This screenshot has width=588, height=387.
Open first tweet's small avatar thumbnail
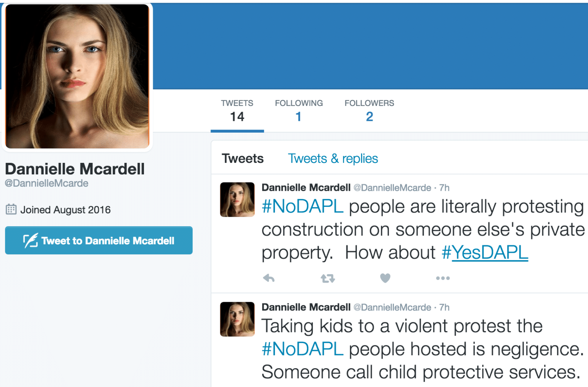coord(237,200)
